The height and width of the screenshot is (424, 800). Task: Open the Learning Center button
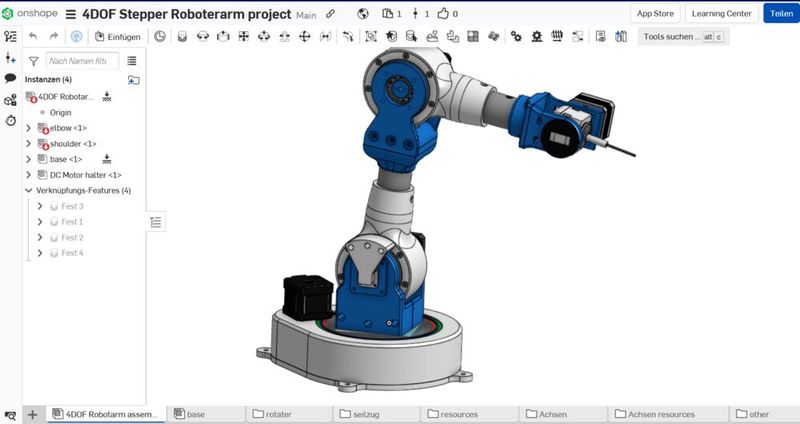tap(721, 14)
